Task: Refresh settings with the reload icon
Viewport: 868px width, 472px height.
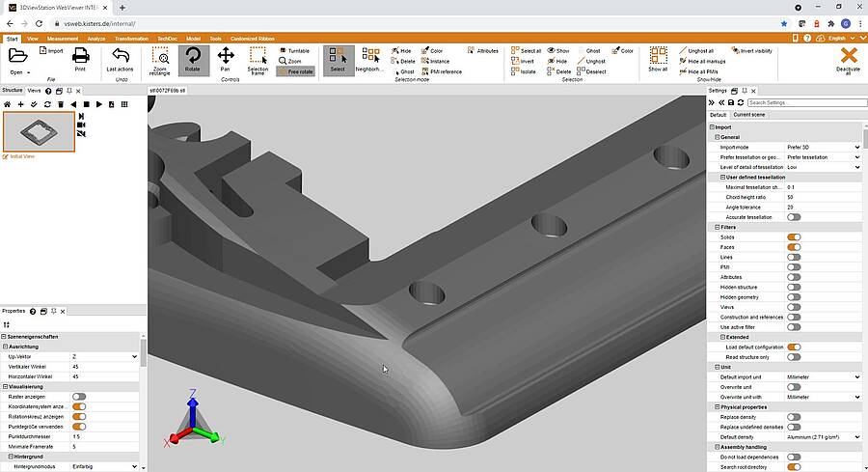Action: click(740, 102)
